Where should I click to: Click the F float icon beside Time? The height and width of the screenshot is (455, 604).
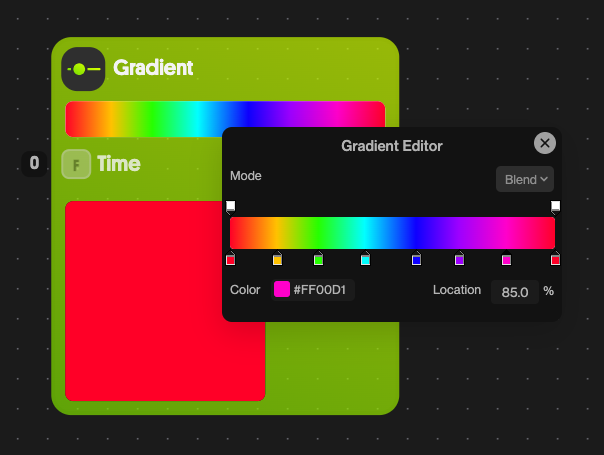76,163
